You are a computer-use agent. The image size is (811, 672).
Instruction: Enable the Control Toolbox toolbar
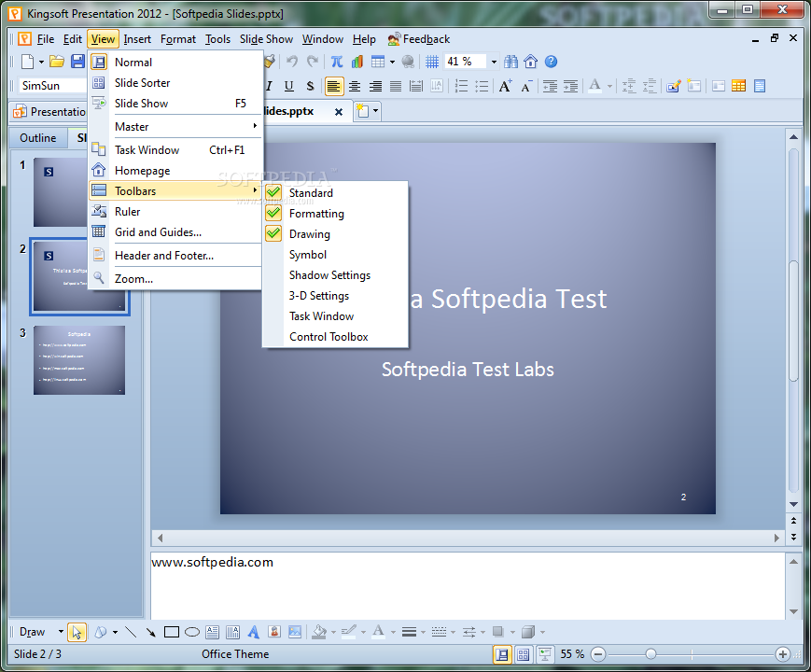click(x=335, y=337)
